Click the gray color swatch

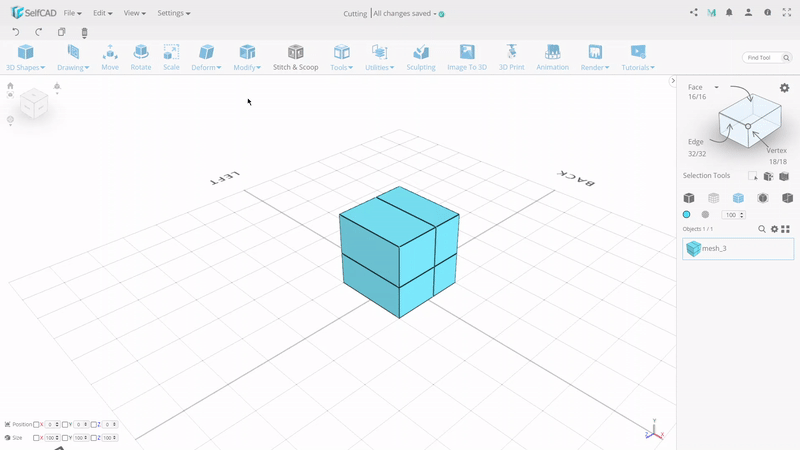click(705, 215)
